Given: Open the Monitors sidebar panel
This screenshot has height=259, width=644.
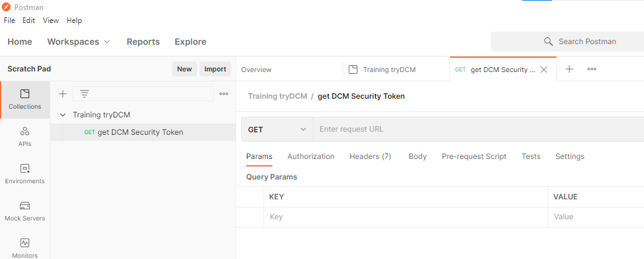Looking at the screenshot, I should 25,248.
